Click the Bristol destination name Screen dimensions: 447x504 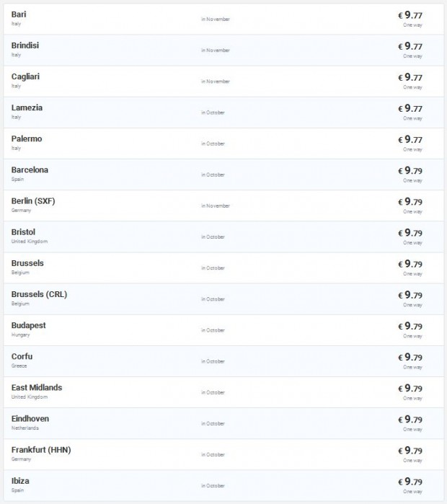tap(23, 231)
